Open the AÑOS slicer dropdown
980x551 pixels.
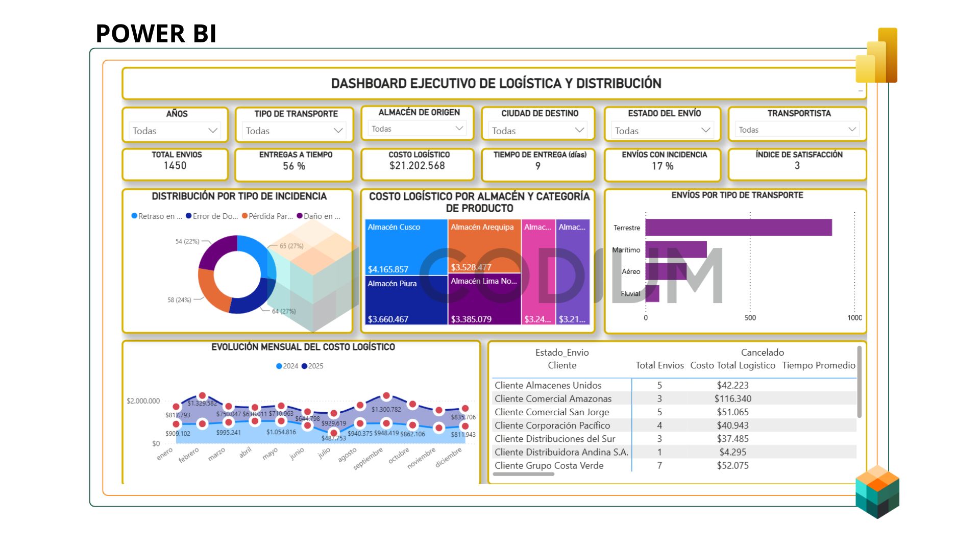[x=175, y=131]
